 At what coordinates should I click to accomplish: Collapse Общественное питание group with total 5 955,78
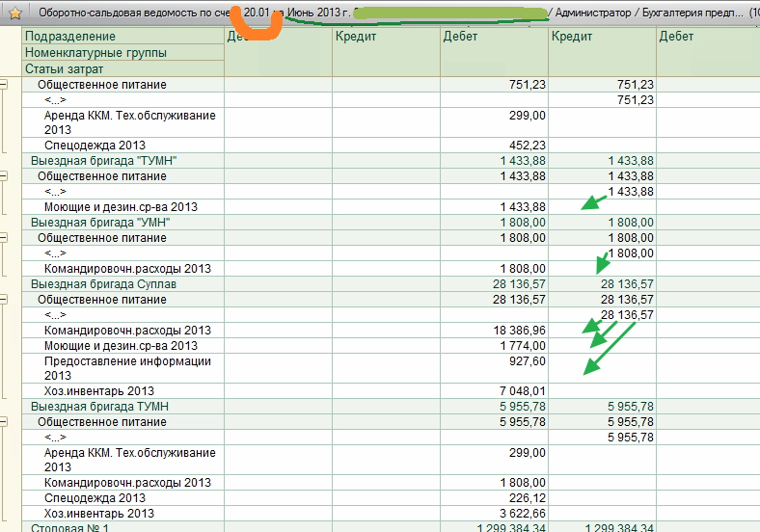coord(4,422)
